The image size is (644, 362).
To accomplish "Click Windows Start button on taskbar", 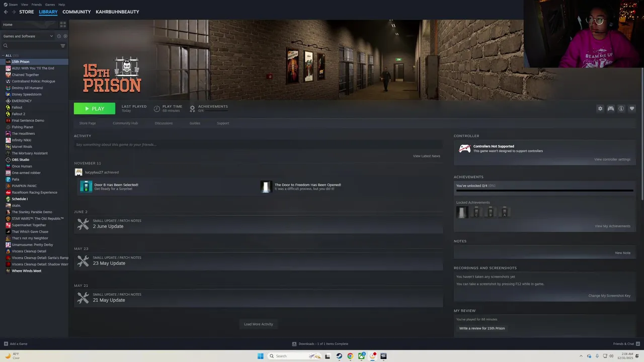I will tap(260, 356).
